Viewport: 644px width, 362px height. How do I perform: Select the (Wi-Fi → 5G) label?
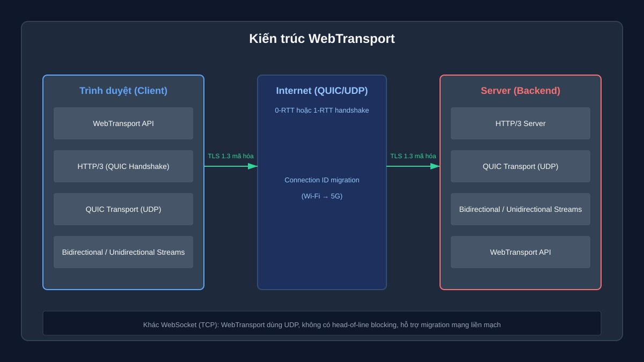(x=322, y=196)
